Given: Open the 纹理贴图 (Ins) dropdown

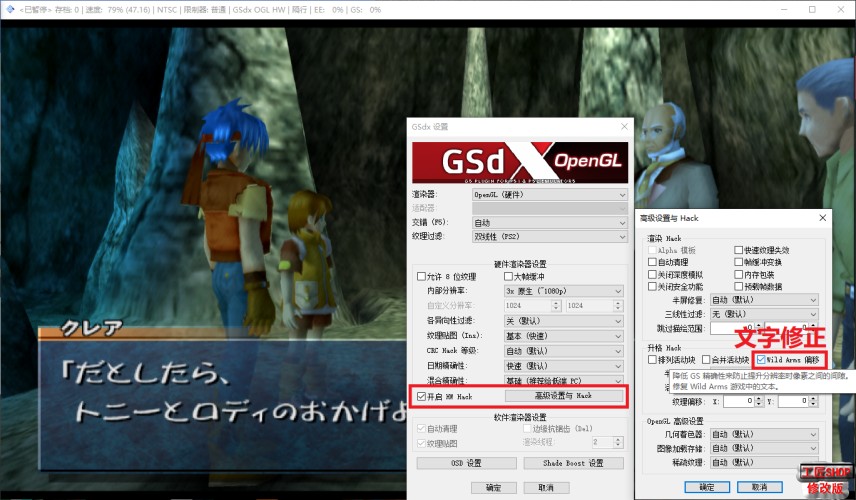Looking at the screenshot, I should pos(563,336).
